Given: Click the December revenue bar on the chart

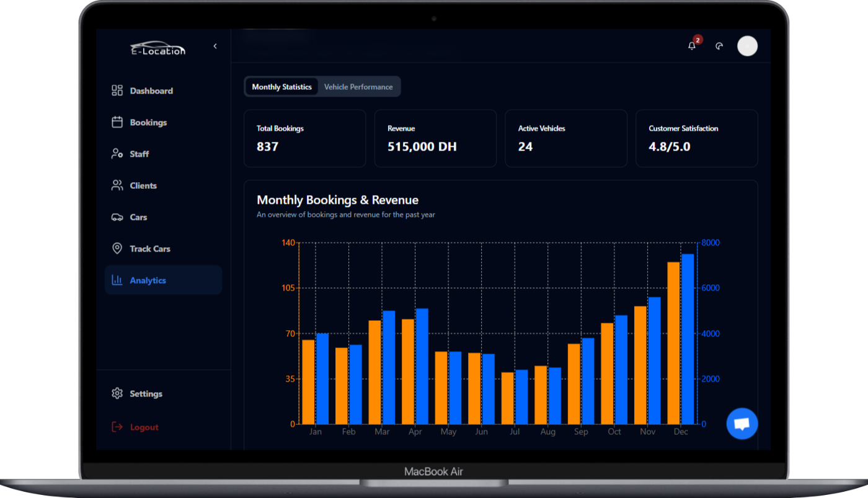Looking at the screenshot, I should pos(686,334).
